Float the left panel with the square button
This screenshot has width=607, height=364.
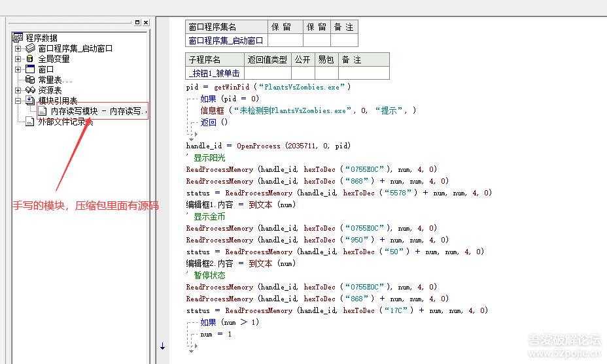click(x=137, y=22)
